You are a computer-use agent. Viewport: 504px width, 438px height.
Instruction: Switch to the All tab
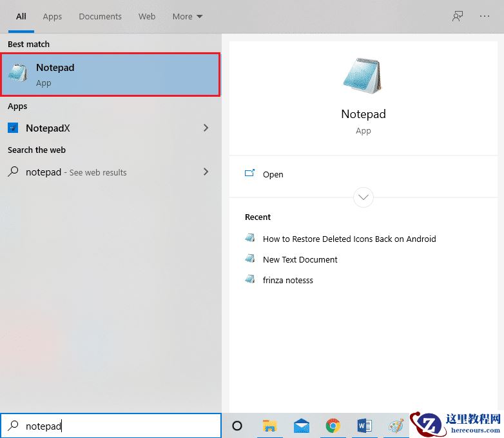point(21,16)
